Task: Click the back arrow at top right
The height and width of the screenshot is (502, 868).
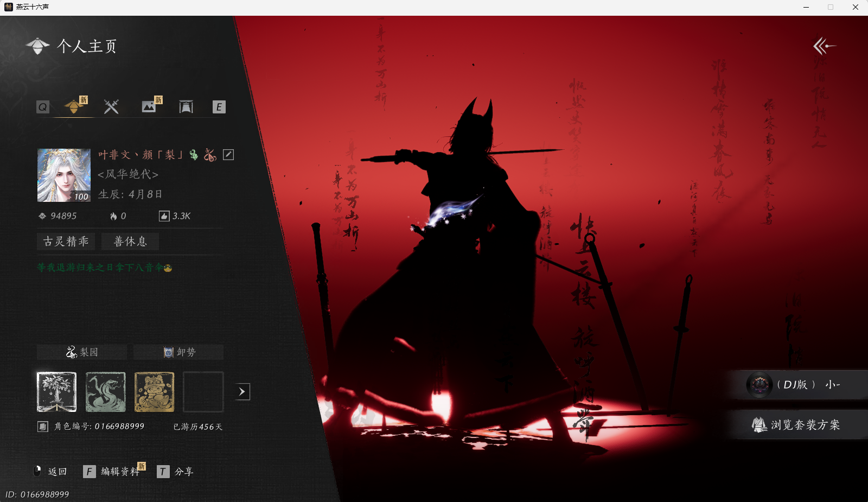Action: click(x=824, y=46)
